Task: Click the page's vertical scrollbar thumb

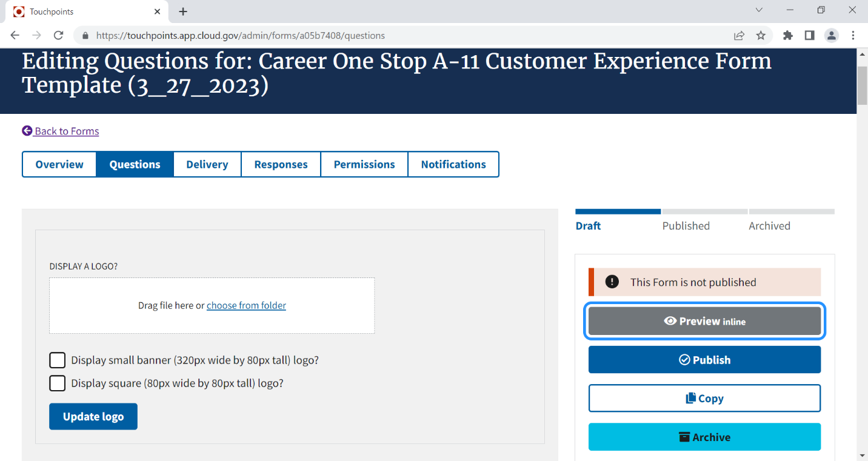Action: (862, 85)
